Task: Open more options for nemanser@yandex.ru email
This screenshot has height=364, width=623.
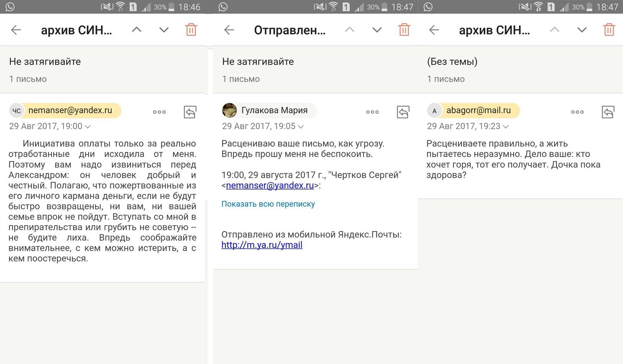Action: tap(159, 112)
